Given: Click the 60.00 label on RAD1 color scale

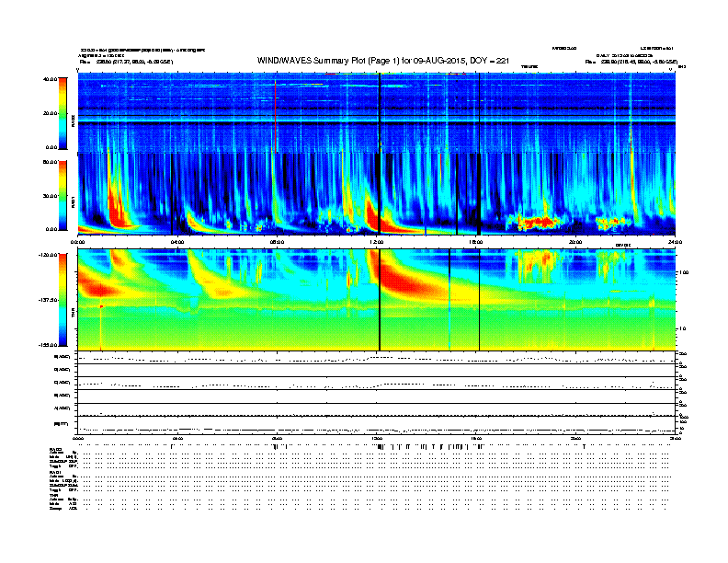Looking at the screenshot, I should (x=50, y=162).
